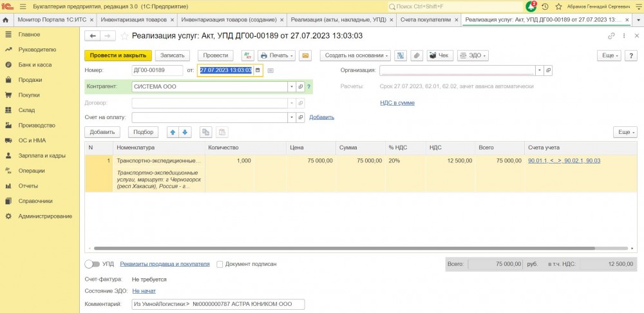Open the calendar picker next to date

coord(258,70)
